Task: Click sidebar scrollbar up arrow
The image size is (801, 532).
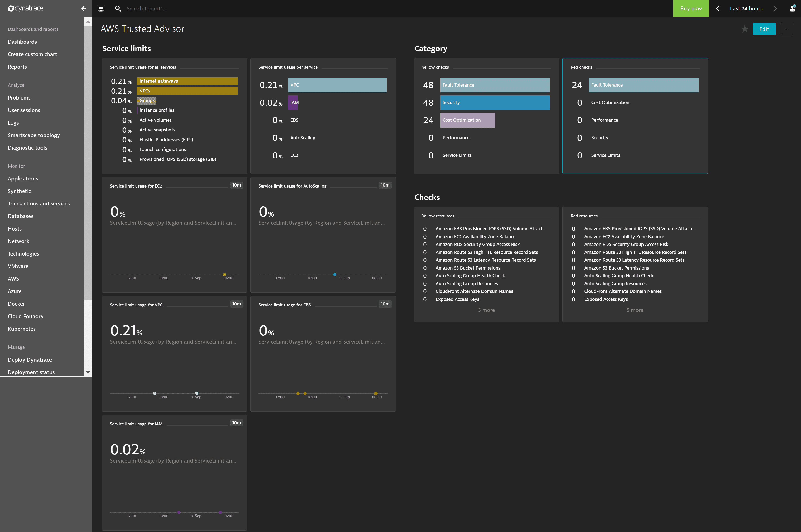Action: click(x=88, y=22)
